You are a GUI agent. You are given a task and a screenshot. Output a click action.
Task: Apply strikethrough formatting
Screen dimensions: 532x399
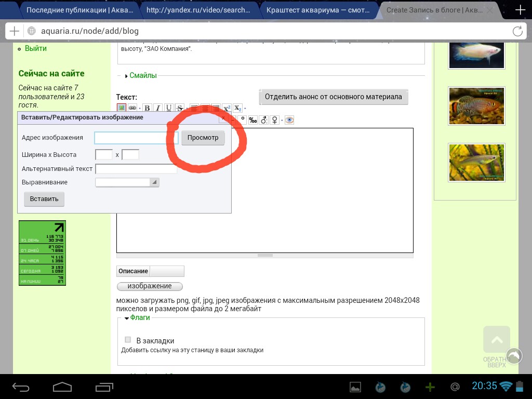179,108
